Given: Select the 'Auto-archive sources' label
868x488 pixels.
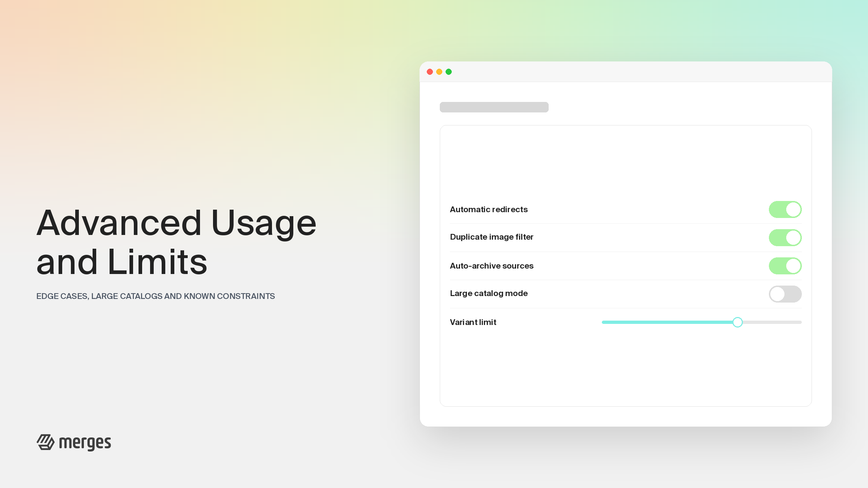Looking at the screenshot, I should pos(492,266).
